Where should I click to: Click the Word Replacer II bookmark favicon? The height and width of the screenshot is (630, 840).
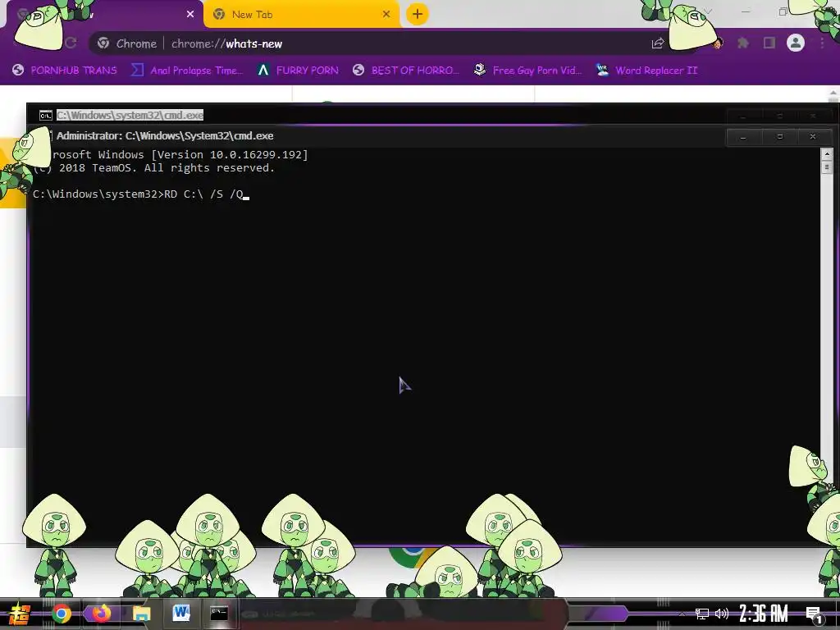point(602,70)
